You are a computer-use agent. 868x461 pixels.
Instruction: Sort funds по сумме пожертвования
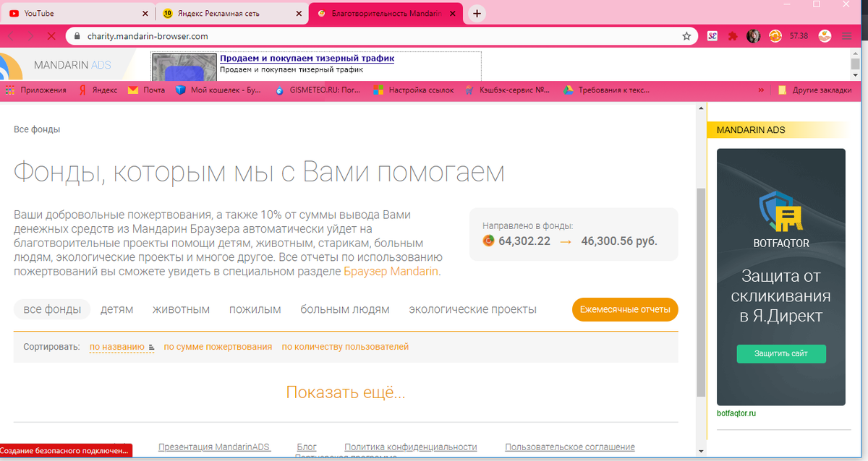tap(218, 347)
